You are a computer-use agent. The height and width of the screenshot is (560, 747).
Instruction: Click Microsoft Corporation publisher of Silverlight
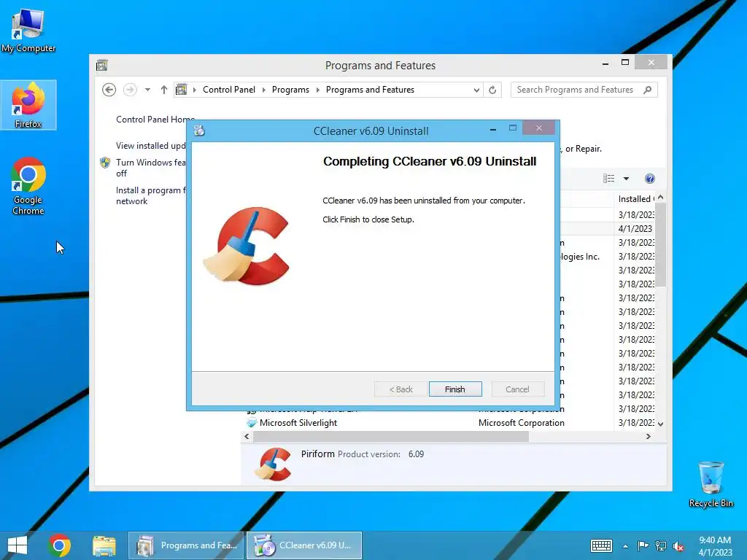[521, 423]
